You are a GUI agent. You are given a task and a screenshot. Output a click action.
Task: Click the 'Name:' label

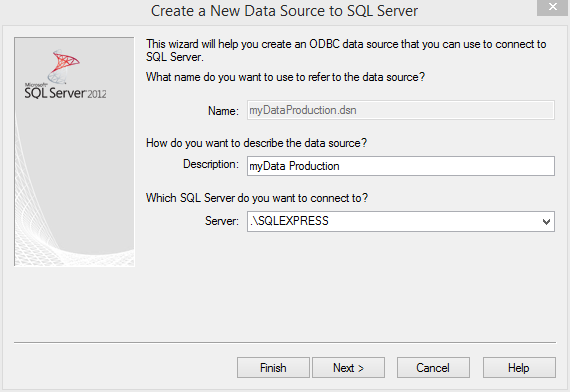click(x=223, y=111)
